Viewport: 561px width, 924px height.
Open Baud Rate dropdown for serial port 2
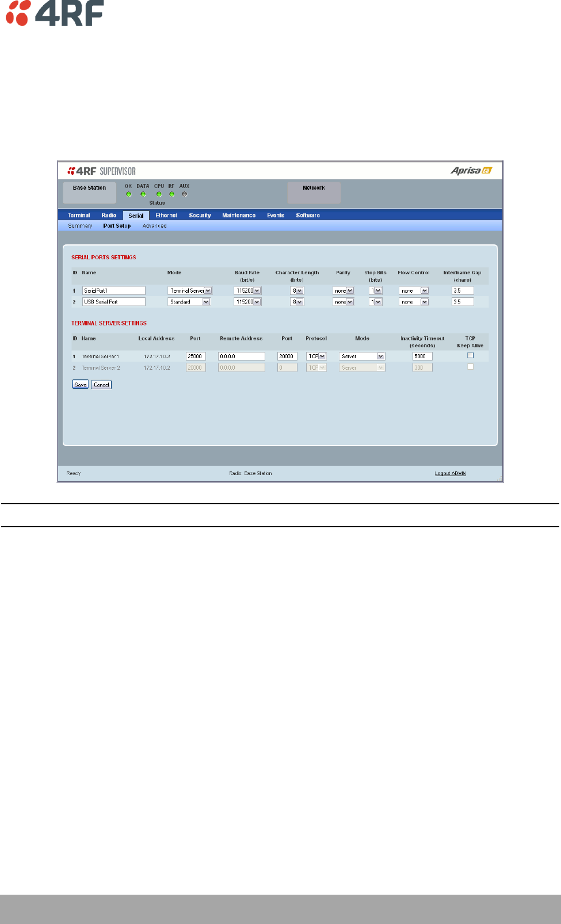[247, 302]
